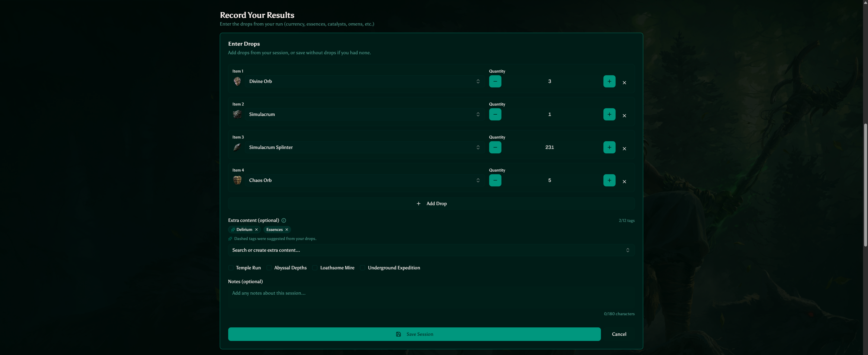Click the Simulacrum Splinter quantity 231 field
This screenshot has width=868, height=355.
552,147
